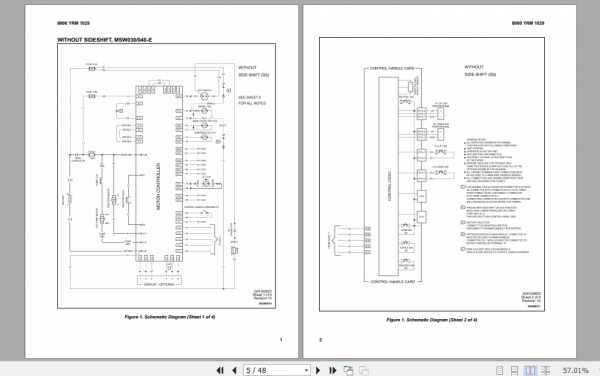Click the DISPLAY - OPTIONAL label
Viewport: 600px width, 376px height.
159,285
